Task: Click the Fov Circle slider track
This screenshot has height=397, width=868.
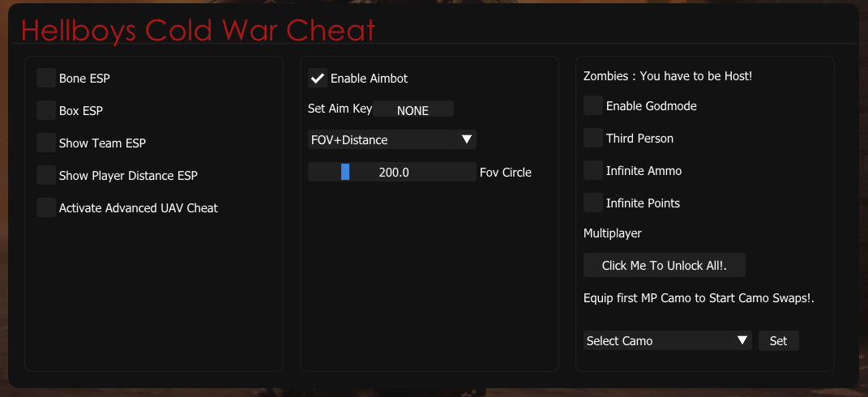Action: tap(392, 172)
